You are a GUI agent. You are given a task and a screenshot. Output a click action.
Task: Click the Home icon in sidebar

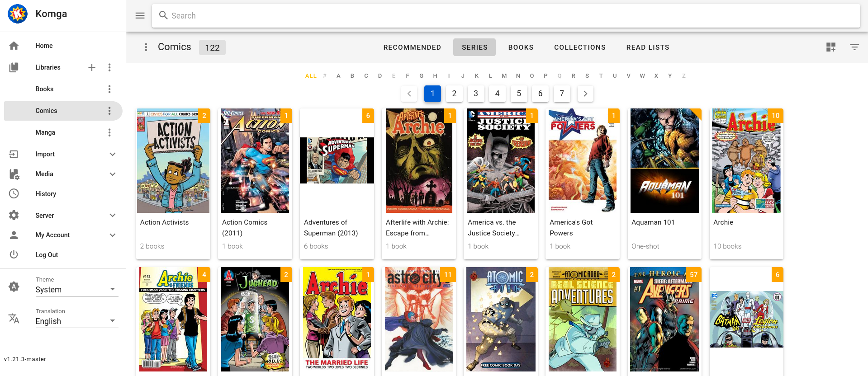pos(14,46)
